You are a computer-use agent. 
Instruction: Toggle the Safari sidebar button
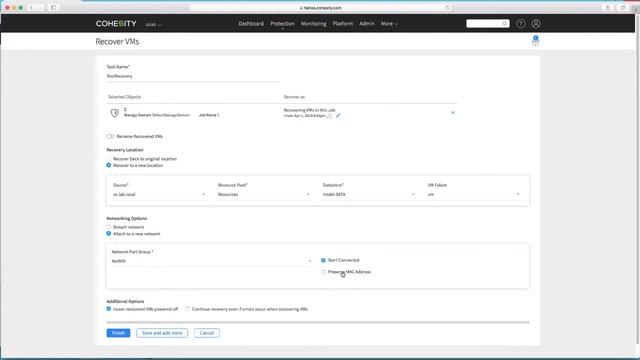coord(53,8)
